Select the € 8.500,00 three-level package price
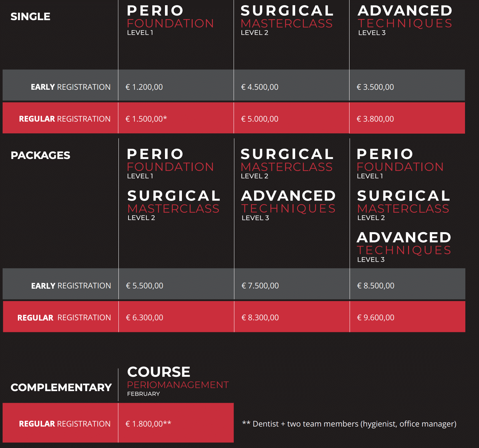Screen dimensions: 479x448 pyautogui.click(x=376, y=286)
